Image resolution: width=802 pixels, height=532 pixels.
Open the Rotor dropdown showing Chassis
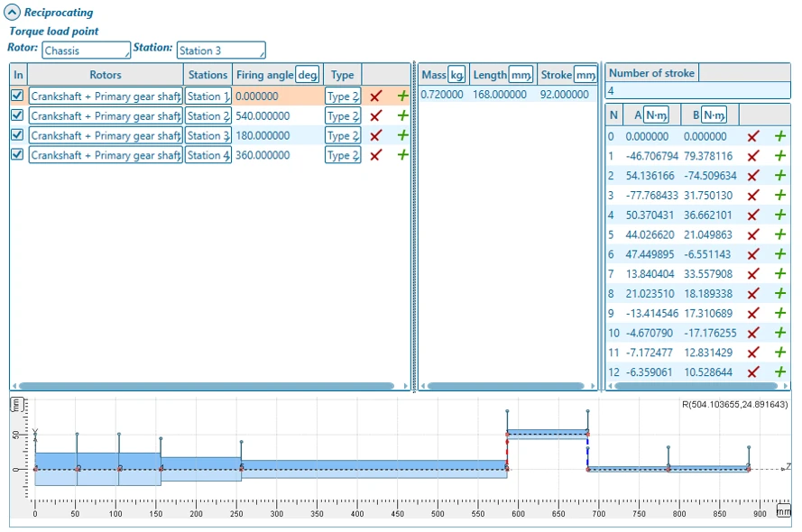(x=86, y=50)
